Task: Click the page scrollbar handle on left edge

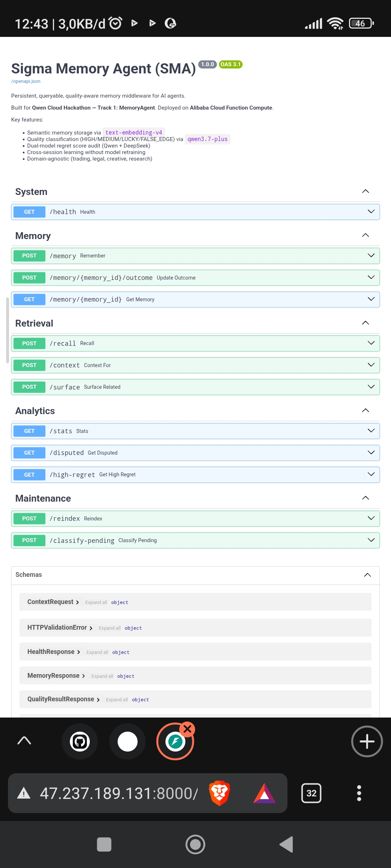Action: [x=7, y=330]
